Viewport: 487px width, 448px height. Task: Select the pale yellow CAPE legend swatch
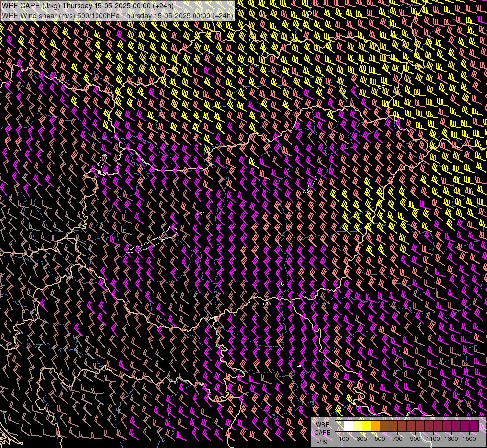358,426
